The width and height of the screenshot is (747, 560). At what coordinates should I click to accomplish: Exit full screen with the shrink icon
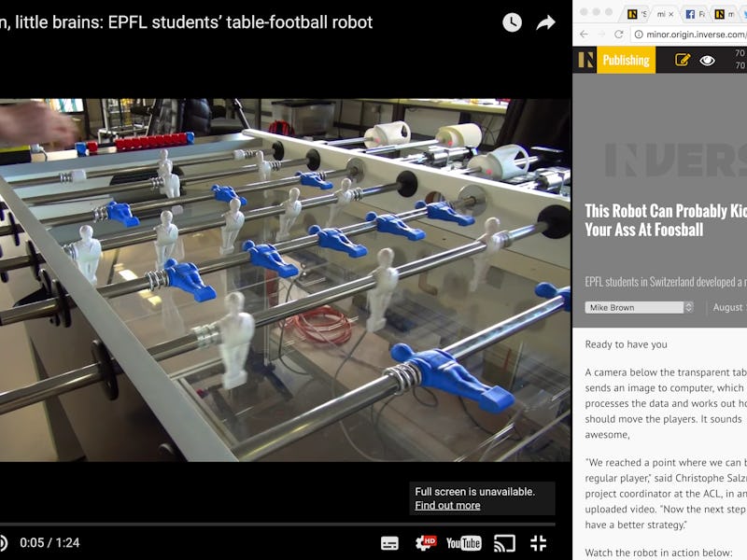pos(539,543)
